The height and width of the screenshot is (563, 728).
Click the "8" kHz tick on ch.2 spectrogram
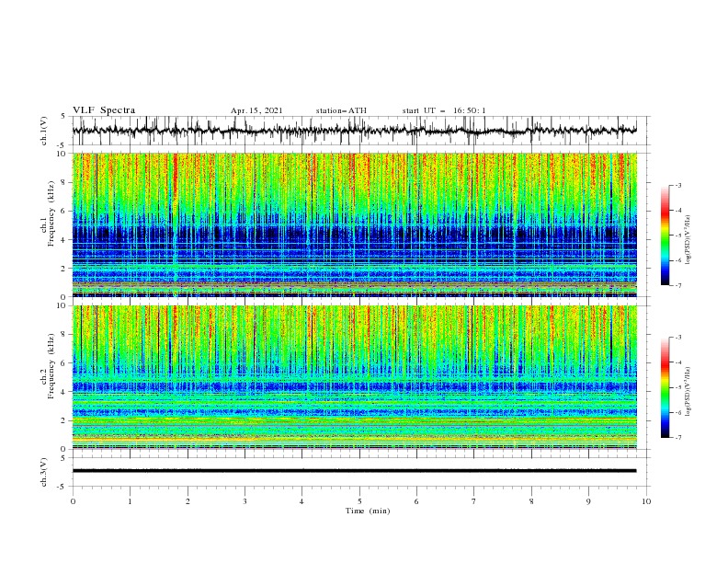(64, 335)
